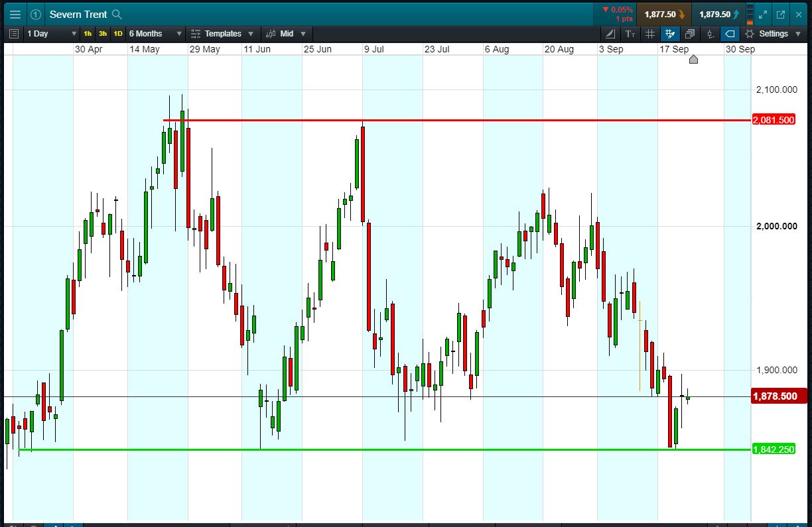Click the sell price 1,877.50 button
The width and height of the screenshot is (812, 527).
click(x=664, y=14)
